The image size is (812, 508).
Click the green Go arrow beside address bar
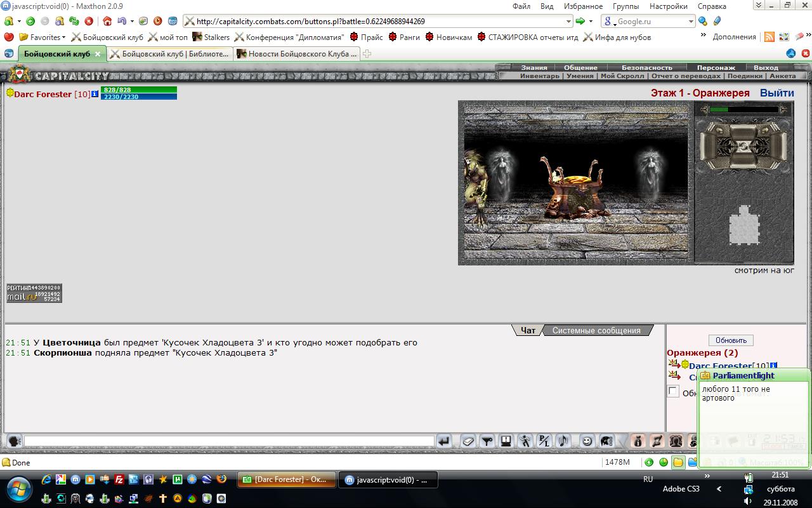[580, 21]
